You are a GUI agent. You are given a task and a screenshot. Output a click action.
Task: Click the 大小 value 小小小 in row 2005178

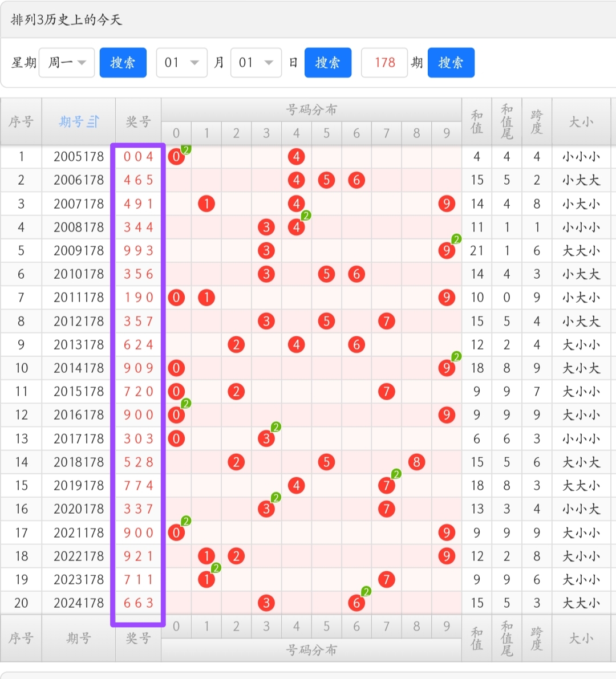click(x=581, y=157)
